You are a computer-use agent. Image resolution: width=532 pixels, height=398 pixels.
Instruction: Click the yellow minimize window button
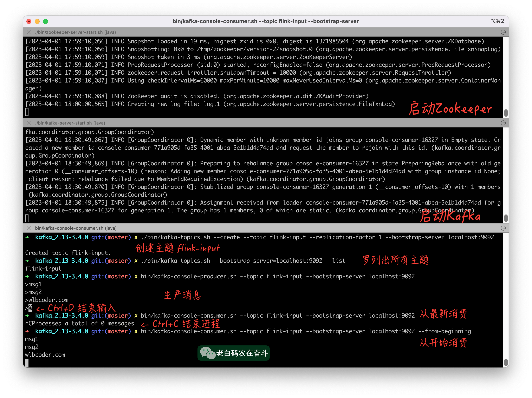(x=37, y=21)
